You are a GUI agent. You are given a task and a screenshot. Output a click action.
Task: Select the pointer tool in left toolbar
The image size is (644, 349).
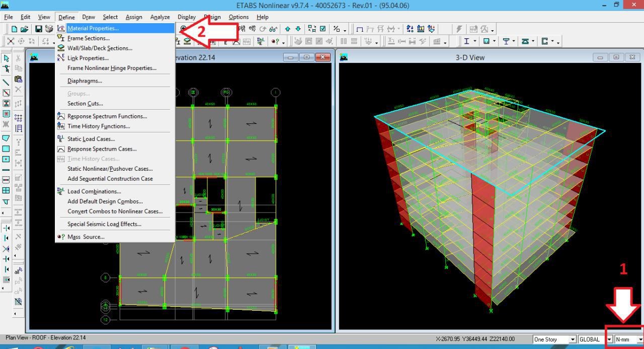(x=7, y=58)
